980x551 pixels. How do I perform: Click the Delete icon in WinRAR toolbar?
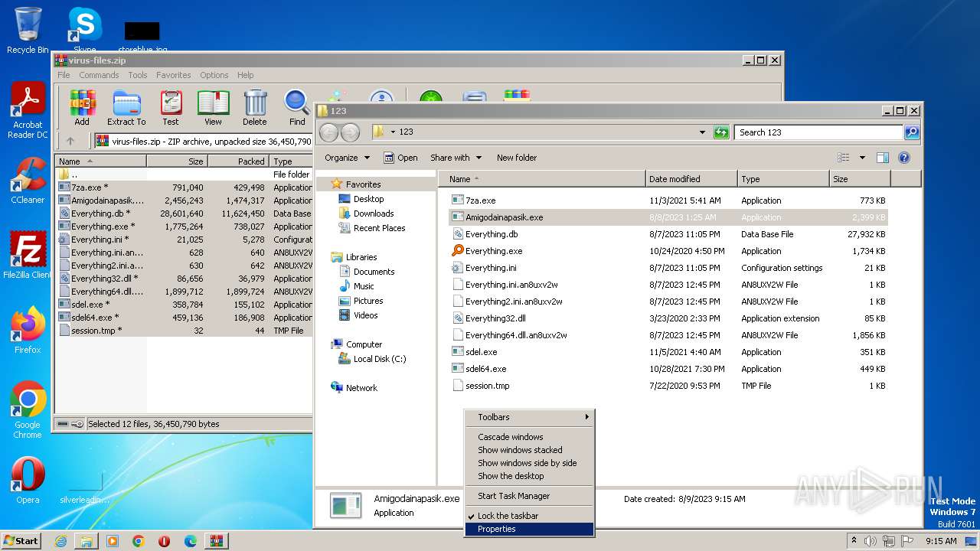click(255, 106)
